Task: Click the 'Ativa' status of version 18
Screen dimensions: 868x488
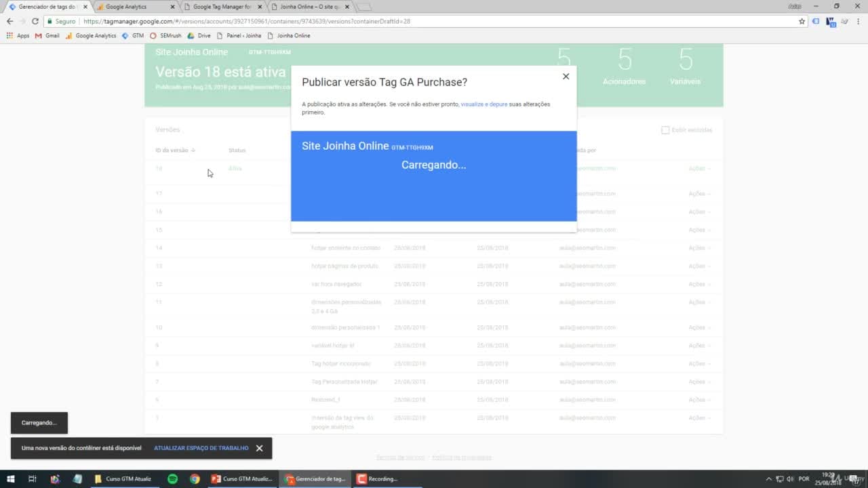Action: [x=235, y=169]
